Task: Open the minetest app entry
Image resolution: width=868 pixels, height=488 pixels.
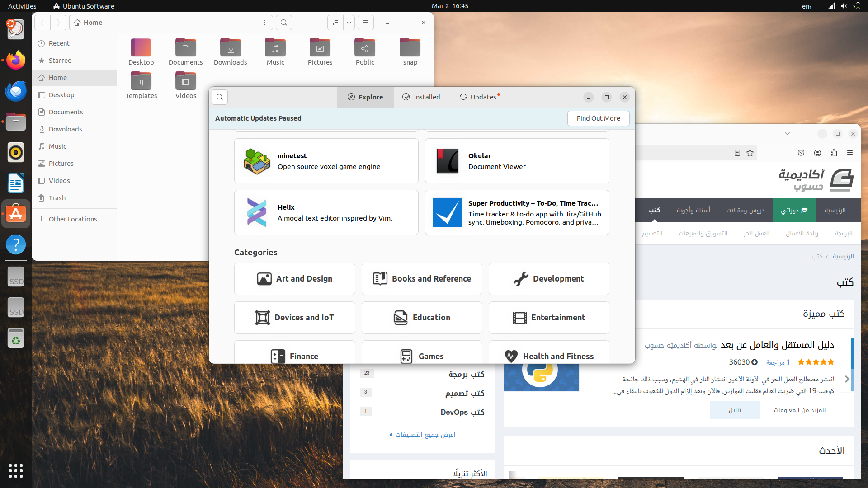Action: [326, 161]
